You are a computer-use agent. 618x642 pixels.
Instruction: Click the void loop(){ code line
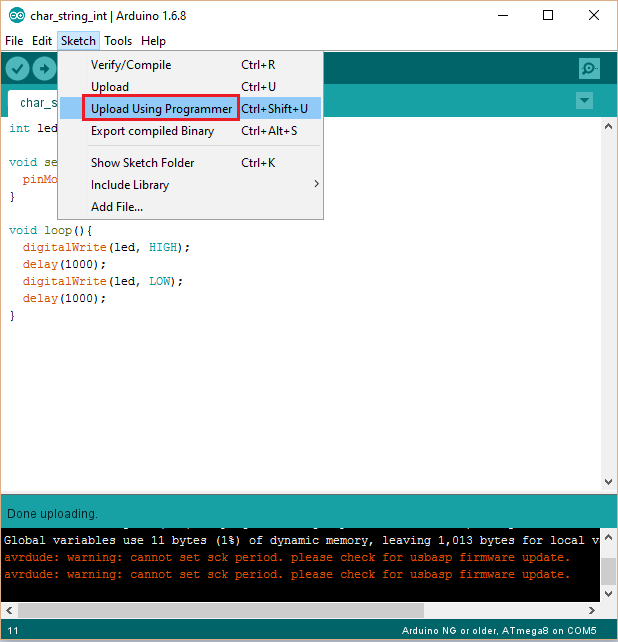(x=50, y=230)
